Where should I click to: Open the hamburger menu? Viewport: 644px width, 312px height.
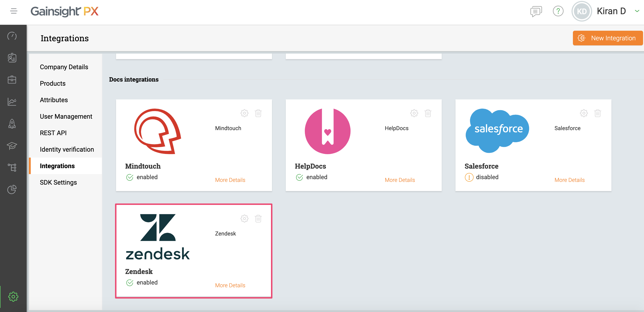click(x=14, y=11)
